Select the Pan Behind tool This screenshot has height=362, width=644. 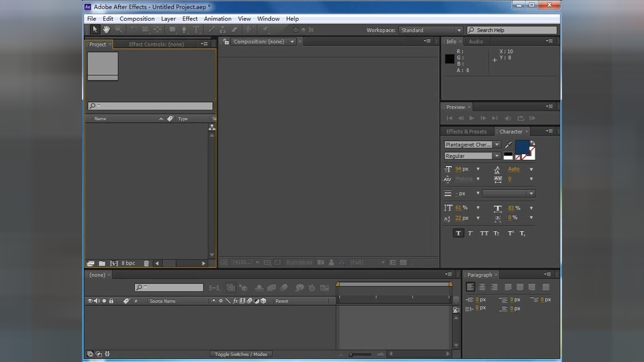157,30
